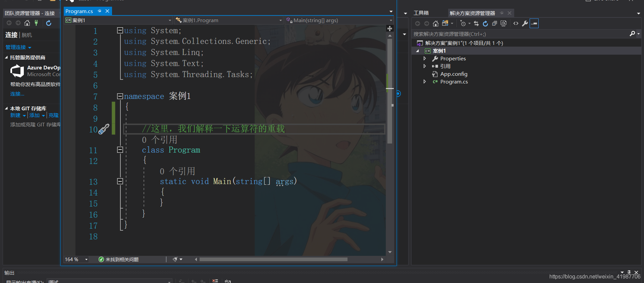Expand the 引用 references node

point(425,66)
